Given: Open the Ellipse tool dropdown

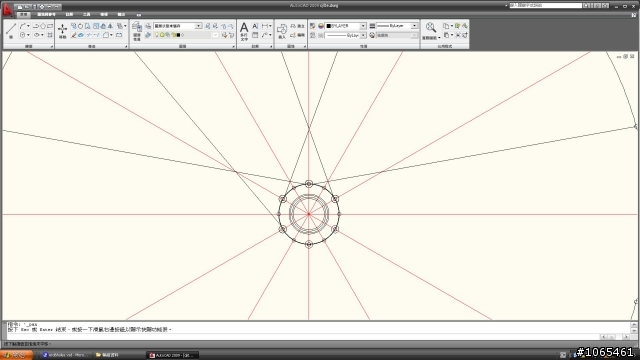Looking at the screenshot, I should (x=42, y=35).
